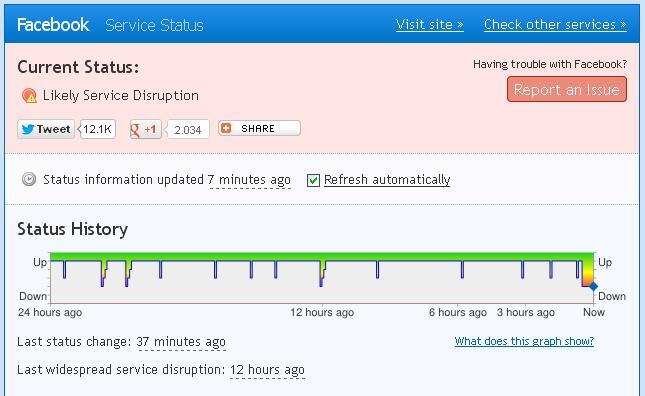Click the 2,034 plus-one count bubble

point(188,130)
